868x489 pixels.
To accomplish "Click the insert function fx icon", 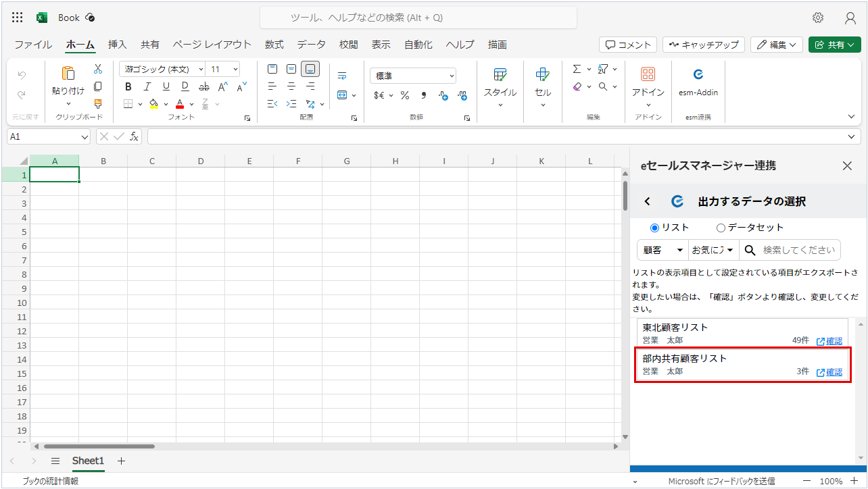I will pos(135,136).
